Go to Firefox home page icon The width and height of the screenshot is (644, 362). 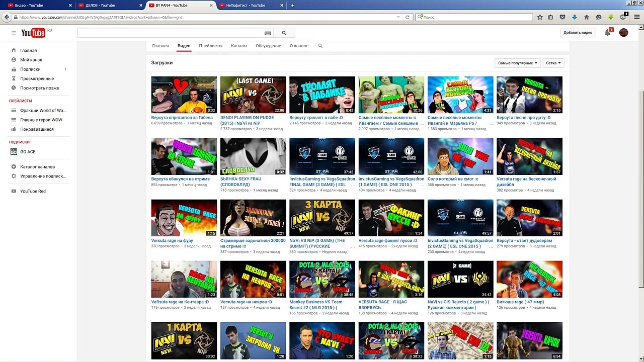tap(587, 17)
